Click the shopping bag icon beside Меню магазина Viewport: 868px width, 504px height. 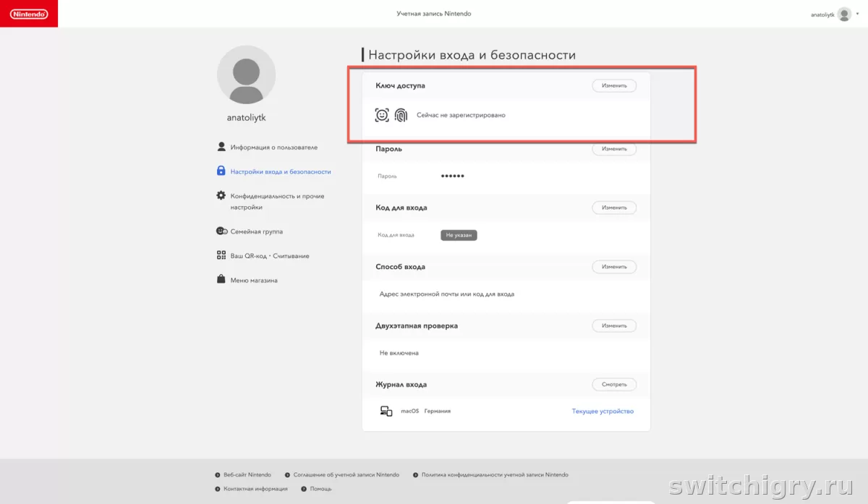click(x=220, y=279)
